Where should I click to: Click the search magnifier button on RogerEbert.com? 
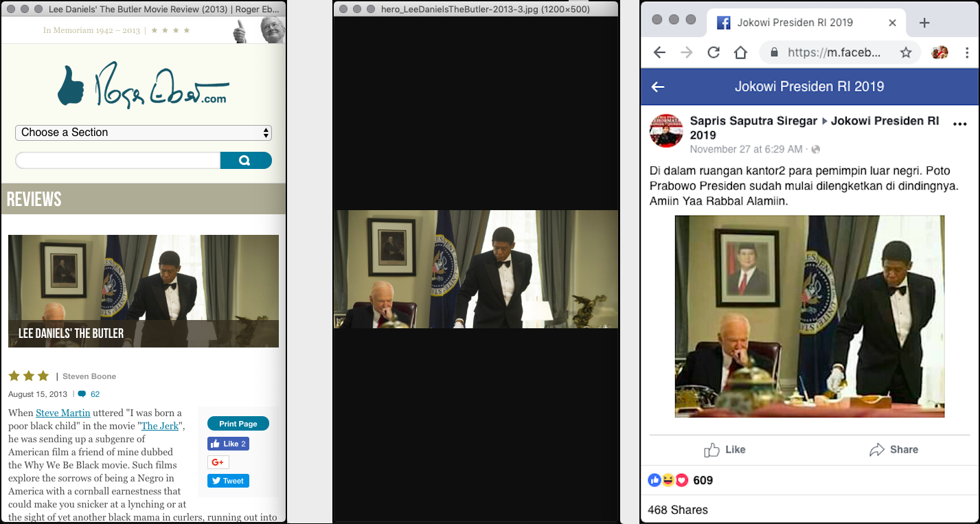click(x=245, y=161)
